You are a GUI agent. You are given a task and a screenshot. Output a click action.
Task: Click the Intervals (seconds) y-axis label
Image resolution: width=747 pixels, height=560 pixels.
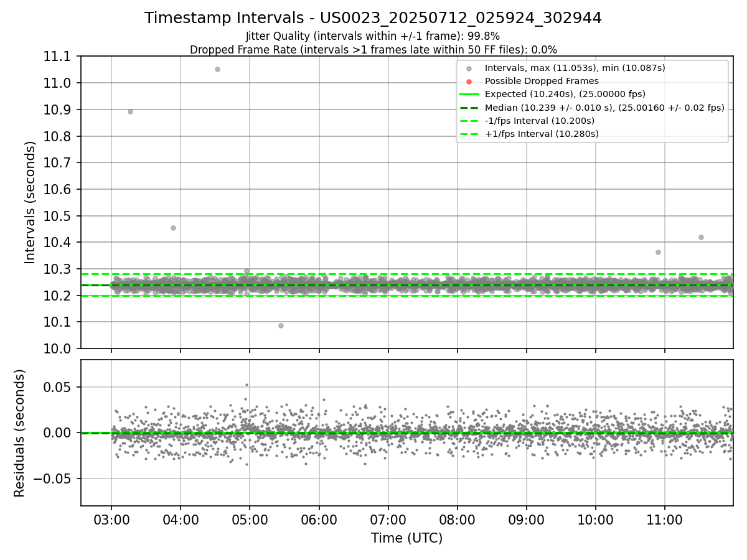pos(30,202)
